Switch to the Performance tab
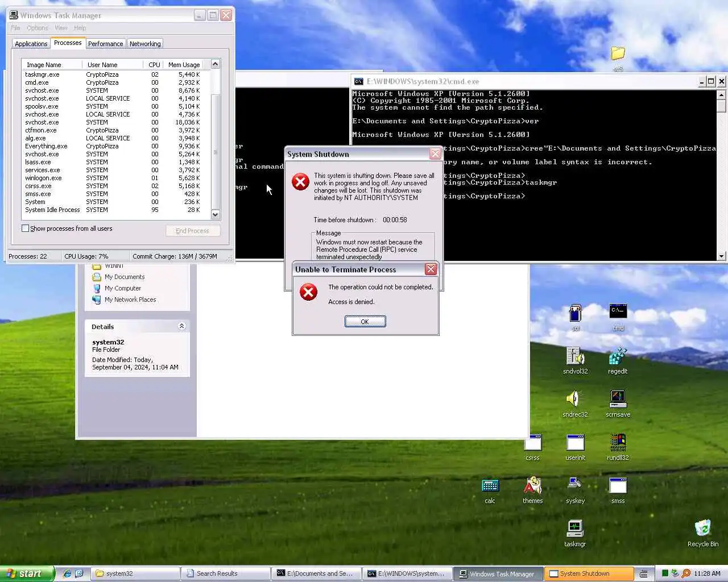Viewport: 728px width, 582px height. [105, 44]
